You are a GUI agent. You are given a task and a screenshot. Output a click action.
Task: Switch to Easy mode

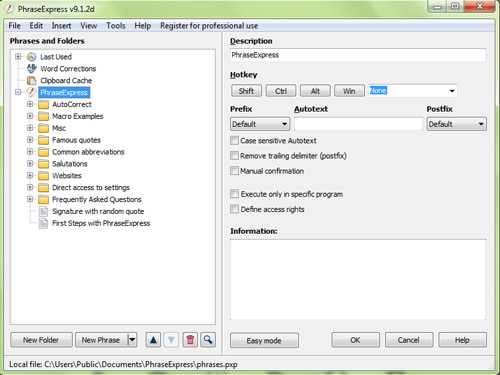(x=264, y=340)
